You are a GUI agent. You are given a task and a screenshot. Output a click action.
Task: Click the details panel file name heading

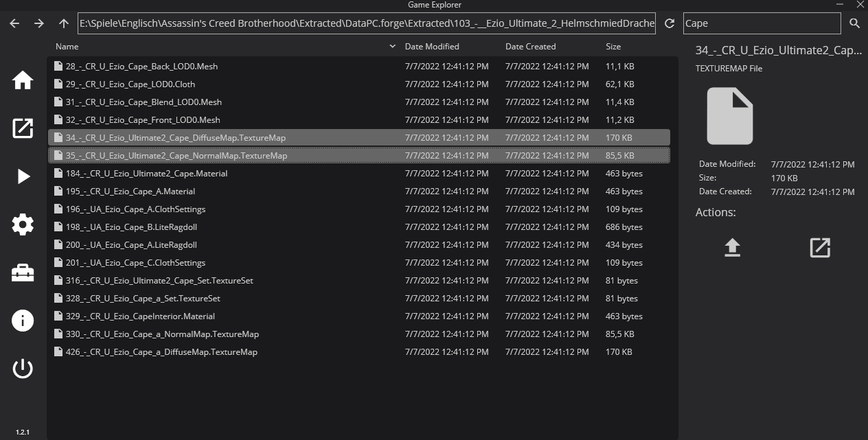pos(778,51)
